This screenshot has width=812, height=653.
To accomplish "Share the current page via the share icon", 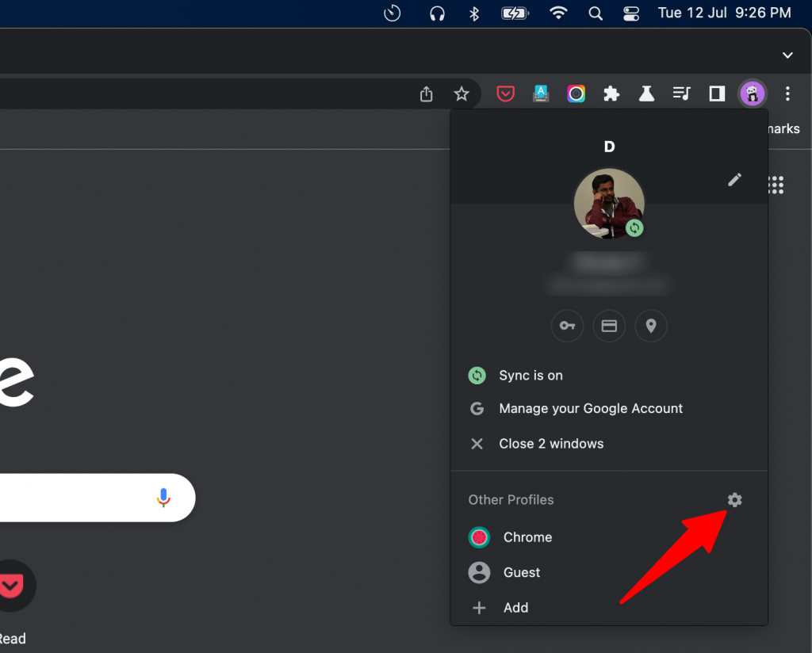I will click(x=426, y=93).
